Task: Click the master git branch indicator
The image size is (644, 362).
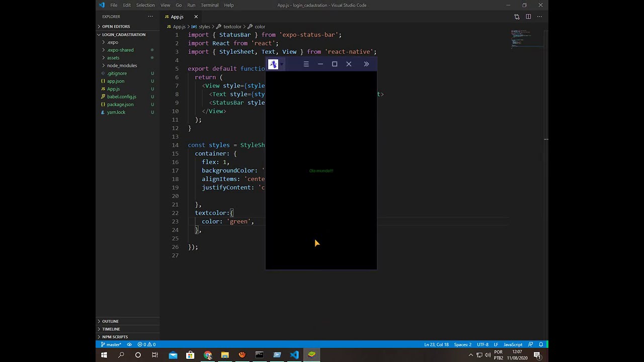Action: coord(111,344)
